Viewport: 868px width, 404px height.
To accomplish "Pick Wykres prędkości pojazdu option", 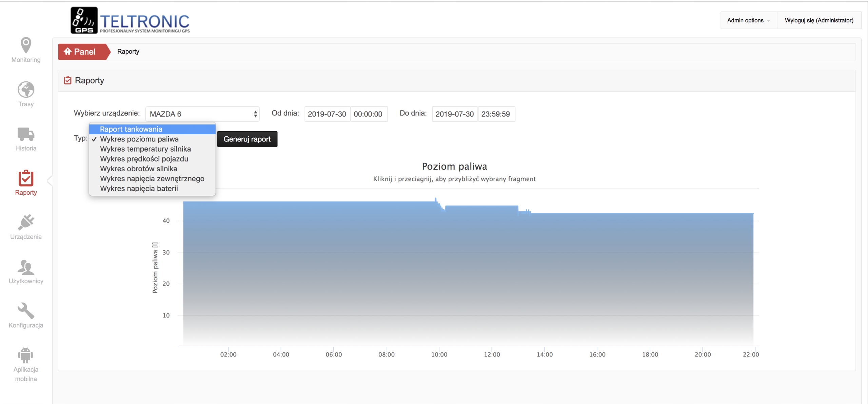I will click(144, 159).
